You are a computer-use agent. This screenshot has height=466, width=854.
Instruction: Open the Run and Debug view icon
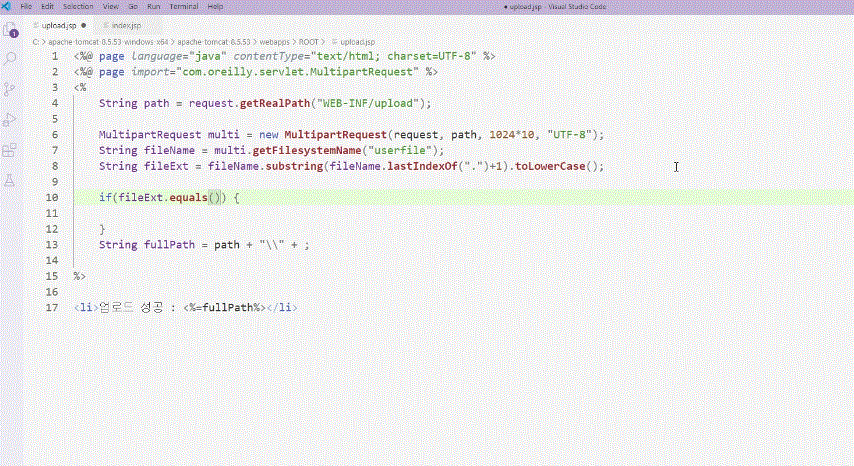pyautogui.click(x=10, y=120)
